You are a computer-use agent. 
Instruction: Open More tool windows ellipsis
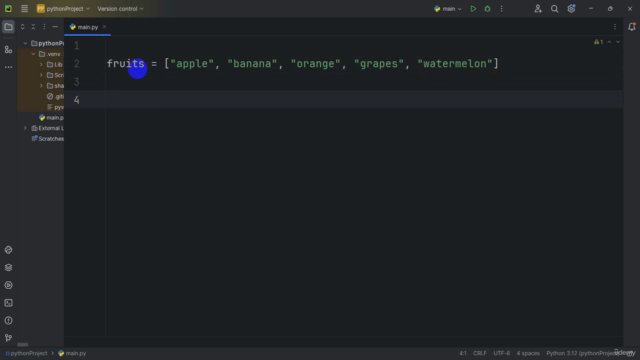click(x=8, y=67)
